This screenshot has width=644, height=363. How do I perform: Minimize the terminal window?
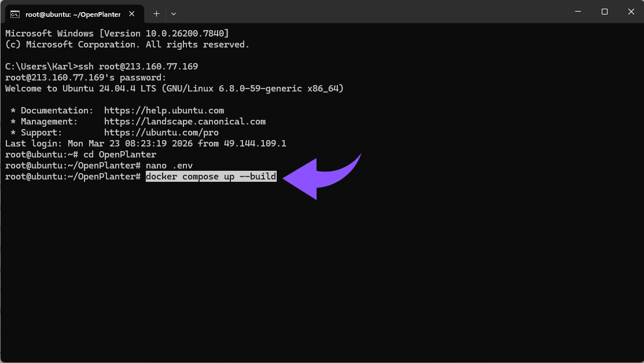point(577,11)
